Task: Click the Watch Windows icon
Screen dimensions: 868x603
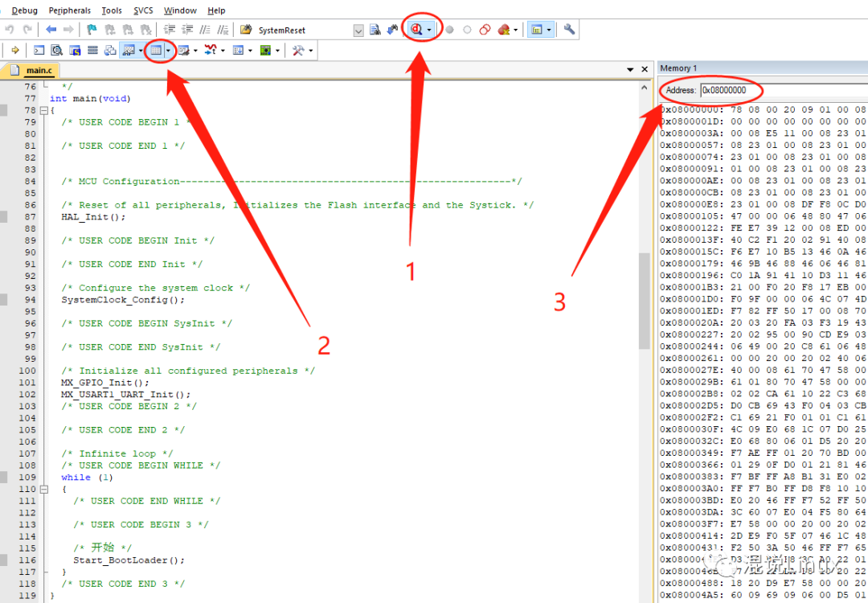Action: pyautogui.click(x=129, y=51)
